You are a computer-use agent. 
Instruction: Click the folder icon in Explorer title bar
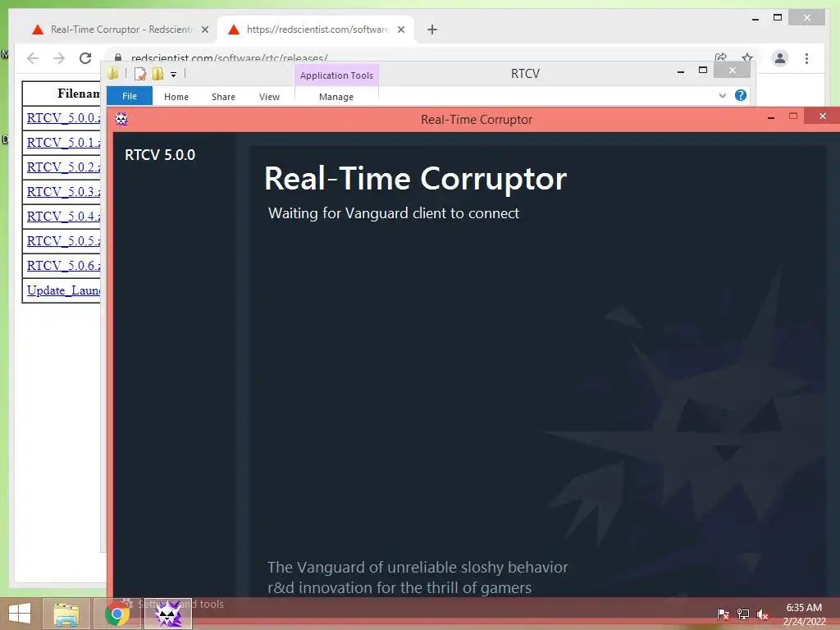(113, 73)
